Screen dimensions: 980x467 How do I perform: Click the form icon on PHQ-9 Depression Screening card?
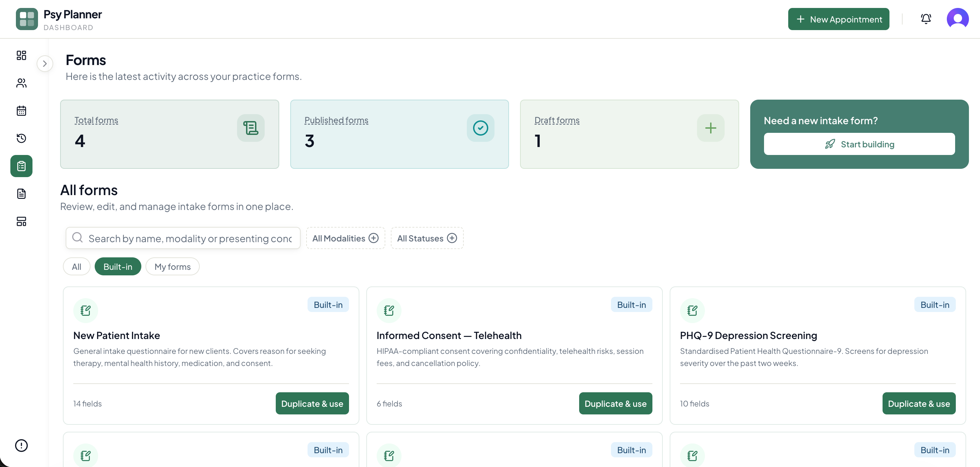pos(692,310)
